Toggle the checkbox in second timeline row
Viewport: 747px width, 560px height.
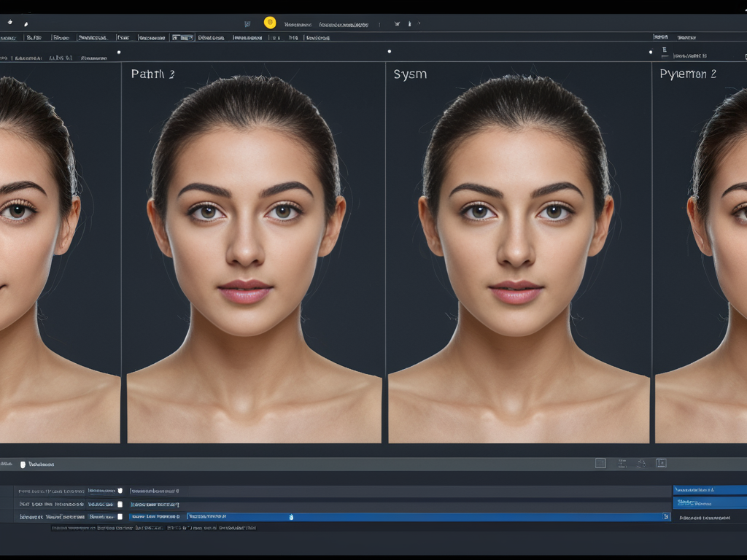(120, 504)
